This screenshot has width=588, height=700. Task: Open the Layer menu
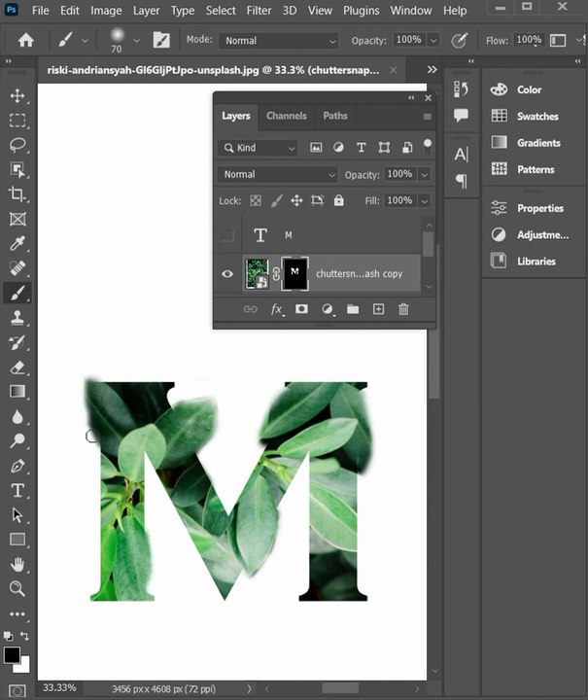[146, 11]
